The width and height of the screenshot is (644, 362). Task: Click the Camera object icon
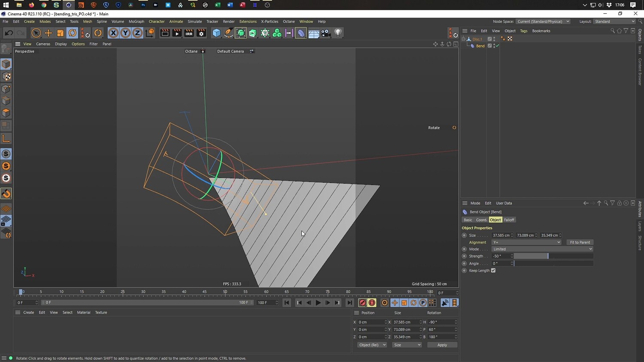click(x=326, y=33)
